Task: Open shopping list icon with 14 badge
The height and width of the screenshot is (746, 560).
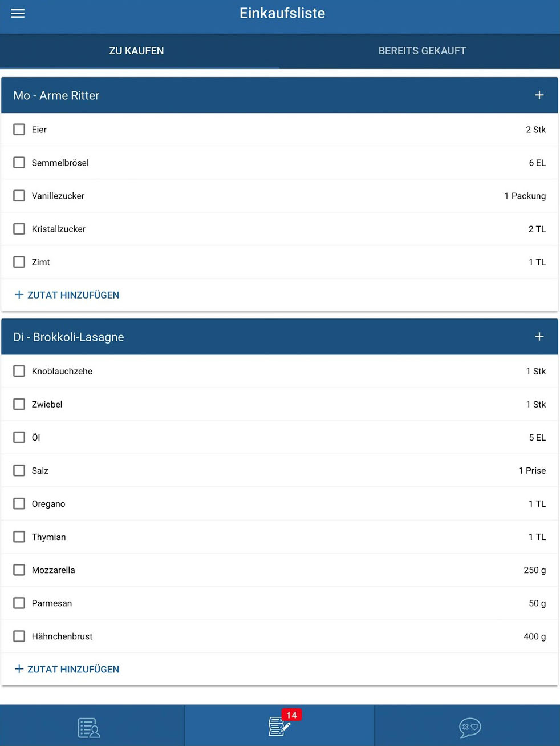Action: click(x=279, y=727)
